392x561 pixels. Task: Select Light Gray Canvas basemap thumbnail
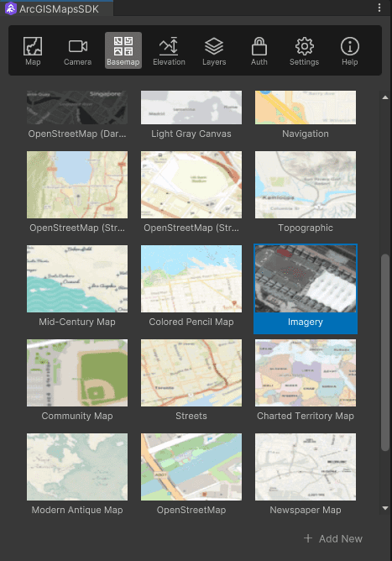[x=191, y=107]
